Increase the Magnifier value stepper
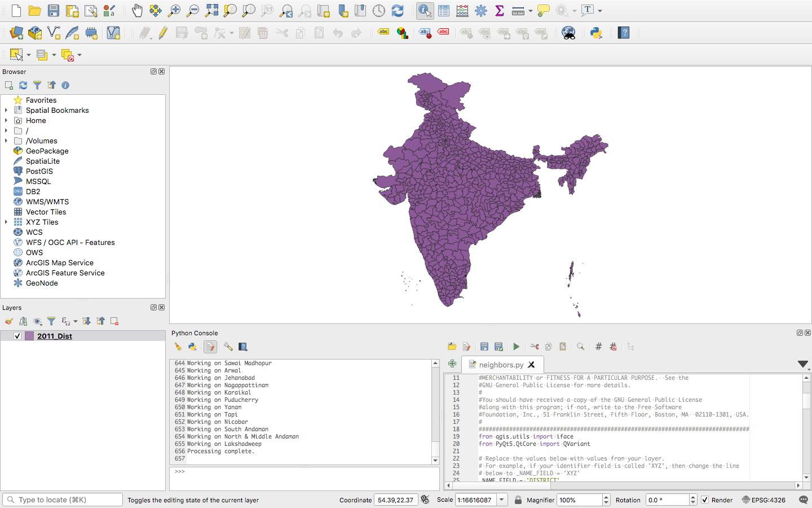 pos(606,497)
